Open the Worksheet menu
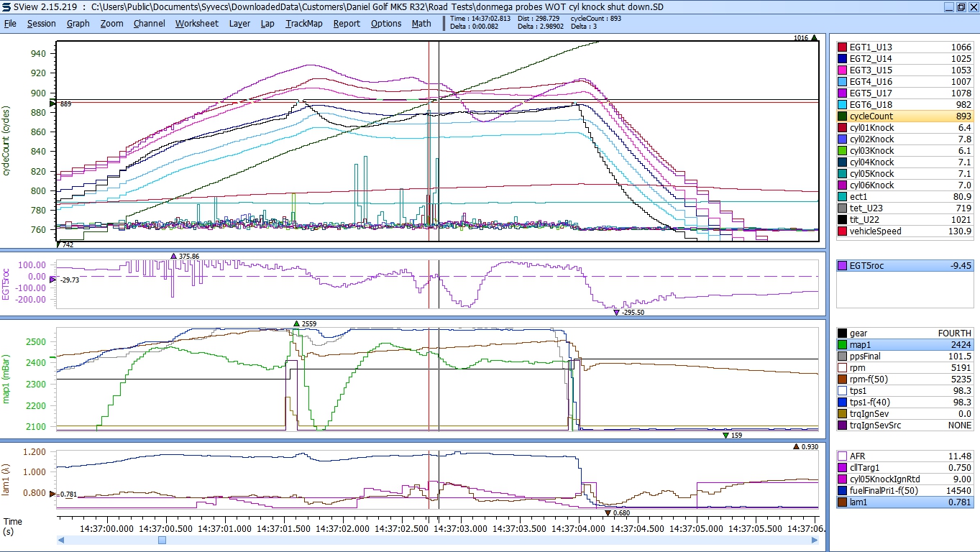 pyautogui.click(x=196, y=23)
